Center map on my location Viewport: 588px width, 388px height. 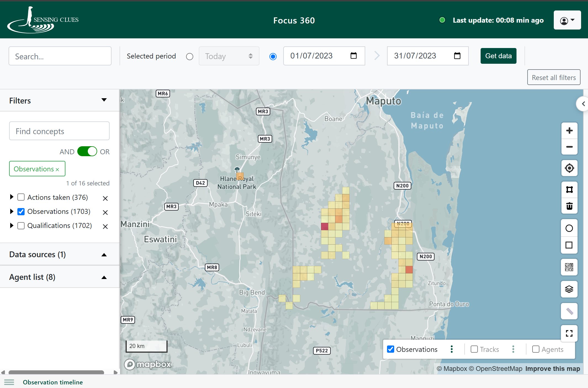coord(569,168)
